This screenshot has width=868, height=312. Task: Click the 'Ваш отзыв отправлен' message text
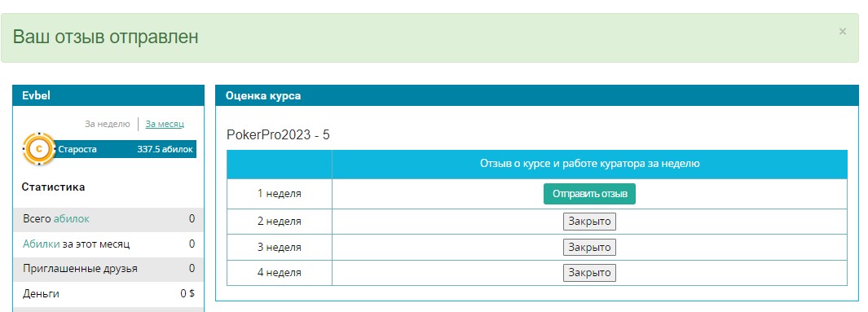(106, 37)
